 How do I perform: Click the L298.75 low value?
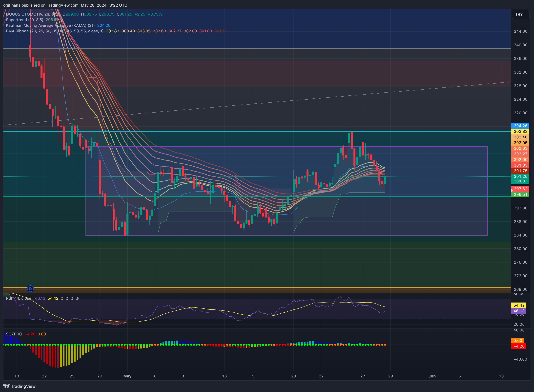[107, 14]
